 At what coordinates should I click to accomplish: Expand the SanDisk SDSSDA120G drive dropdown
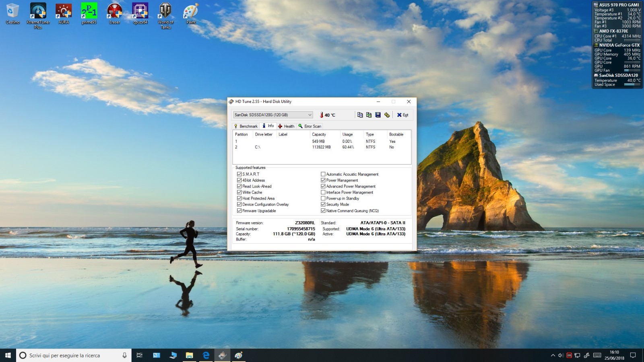pyautogui.click(x=310, y=115)
